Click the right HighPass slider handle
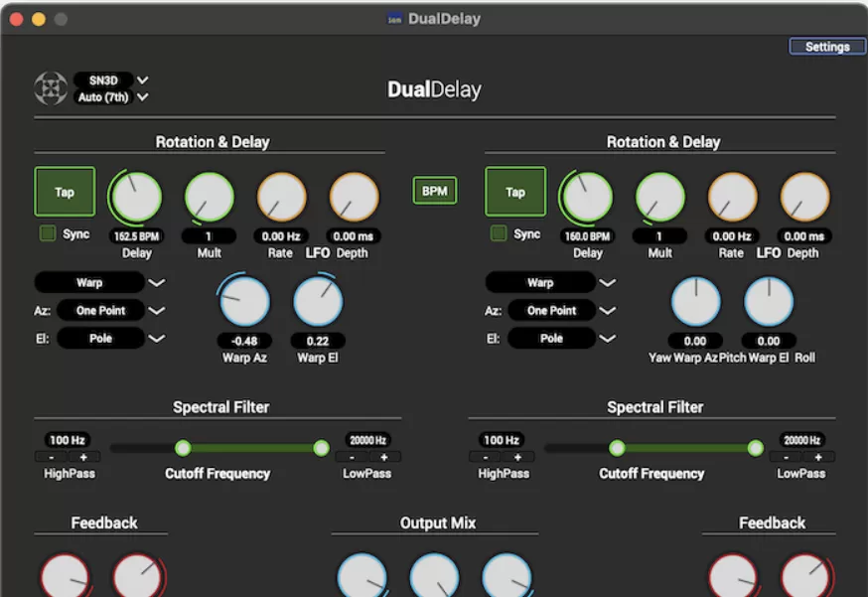This screenshot has width=868, height=597. click(617, 448)
